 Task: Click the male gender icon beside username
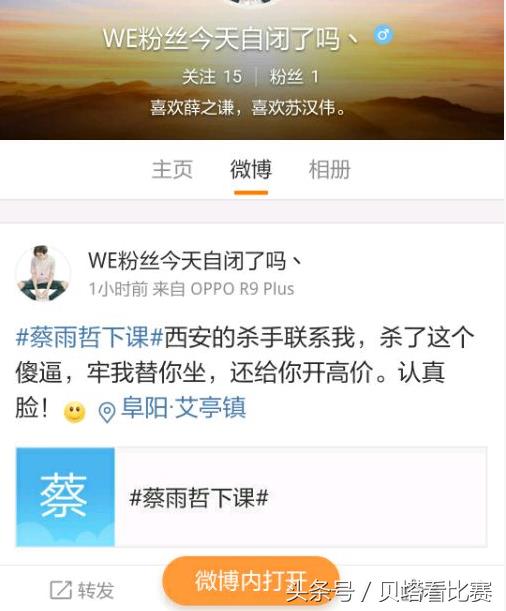tap(383, 35)
